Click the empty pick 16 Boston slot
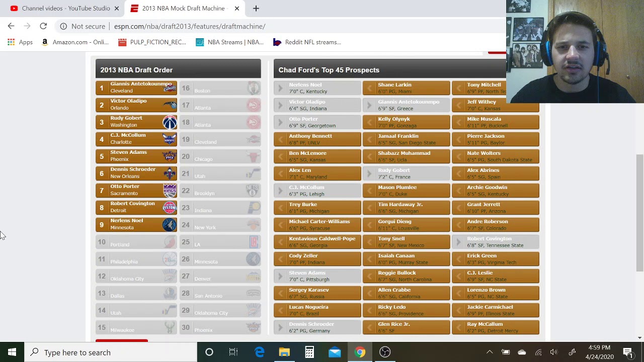644x362 pixels. tap(220, 88)
